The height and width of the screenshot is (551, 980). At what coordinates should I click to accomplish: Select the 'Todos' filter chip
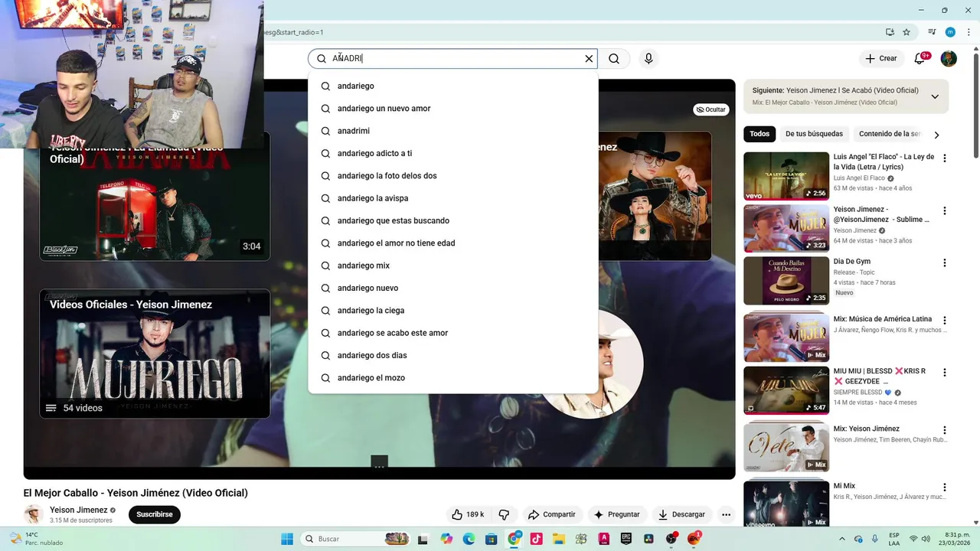[x=759, y=134]
